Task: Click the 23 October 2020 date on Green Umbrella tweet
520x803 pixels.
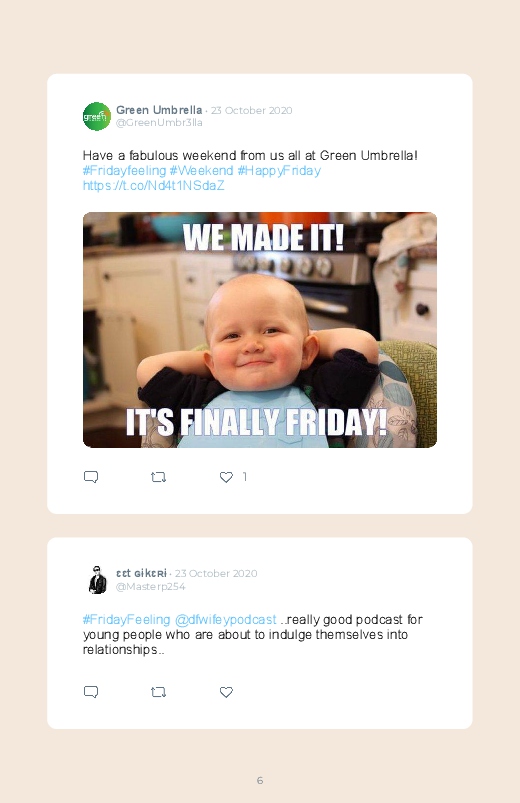Action: point(252,111)
